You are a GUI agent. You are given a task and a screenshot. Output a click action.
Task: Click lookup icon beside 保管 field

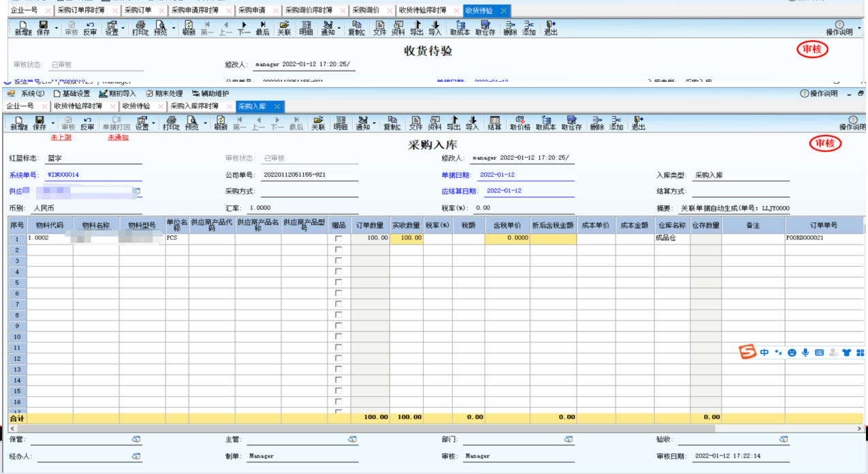click(x=136, y=440)
